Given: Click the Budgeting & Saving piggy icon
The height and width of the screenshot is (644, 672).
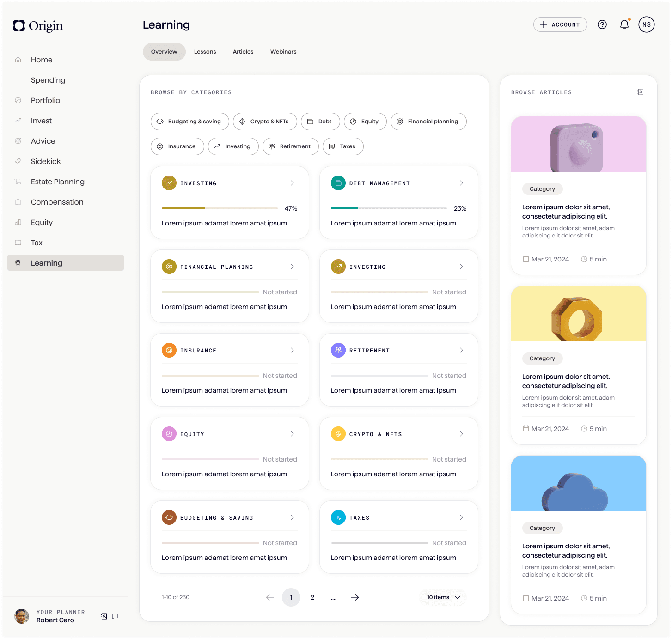Looking at the screenshot, I should click(x=169, y=517).
